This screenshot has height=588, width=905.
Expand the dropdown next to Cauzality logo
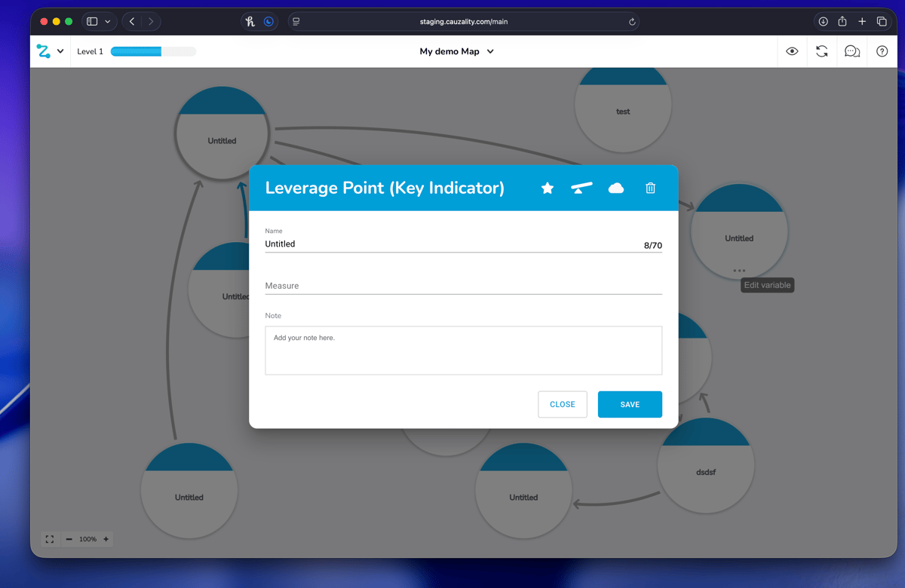click(x=60, y=51)
